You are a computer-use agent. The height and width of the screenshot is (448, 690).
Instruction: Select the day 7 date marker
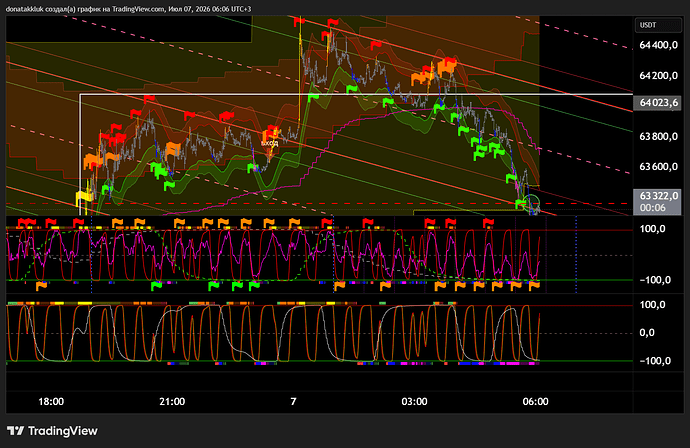point(293,401)
